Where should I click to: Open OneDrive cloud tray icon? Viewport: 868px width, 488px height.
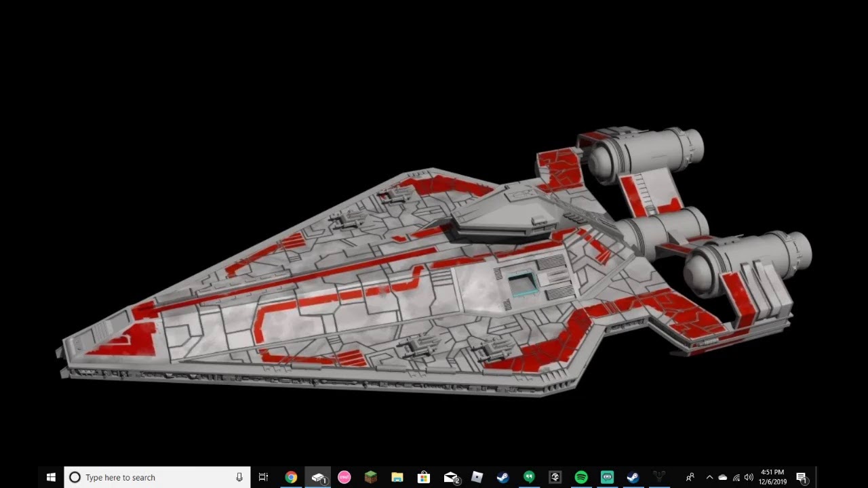[x=723, y=477]
